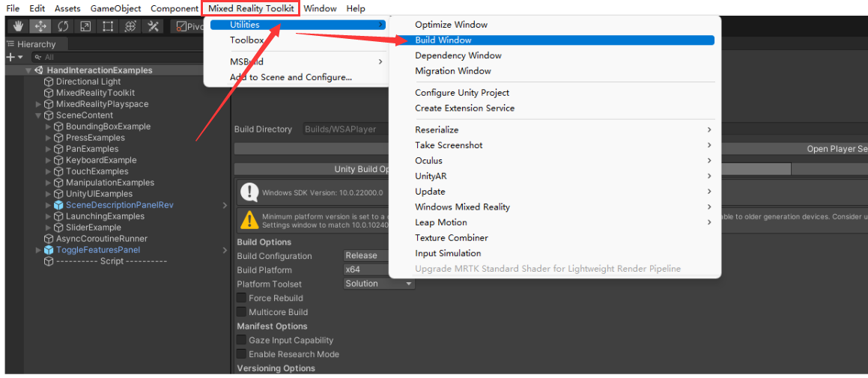
Task: Select the Hierarchy panel tab
Action: point(37,44)
